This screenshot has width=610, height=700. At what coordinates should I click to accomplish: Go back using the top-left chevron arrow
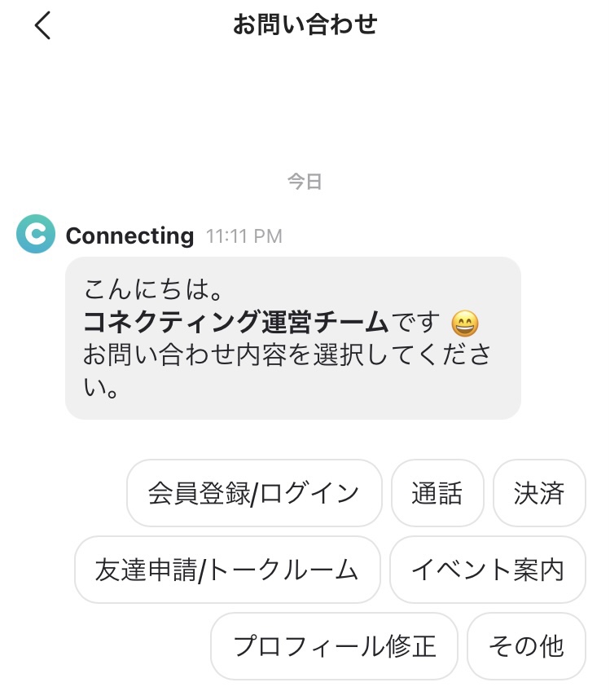click(x=43, y=25)
